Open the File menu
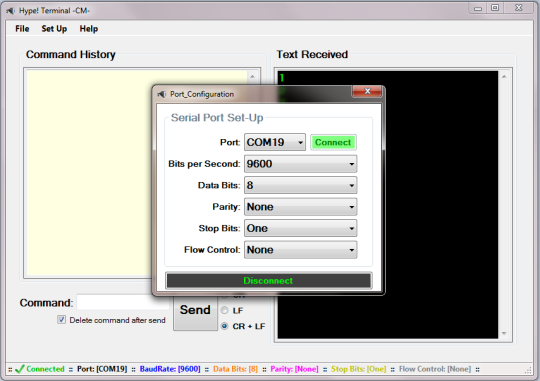Viewport: 540px width, 381px height. click(x=22, y=29)
